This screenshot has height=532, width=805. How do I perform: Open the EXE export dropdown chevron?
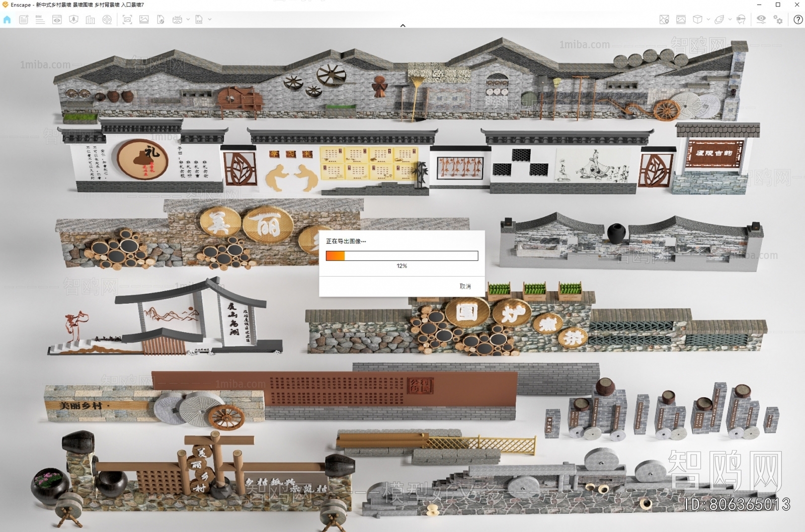click(x=210, y=20)
